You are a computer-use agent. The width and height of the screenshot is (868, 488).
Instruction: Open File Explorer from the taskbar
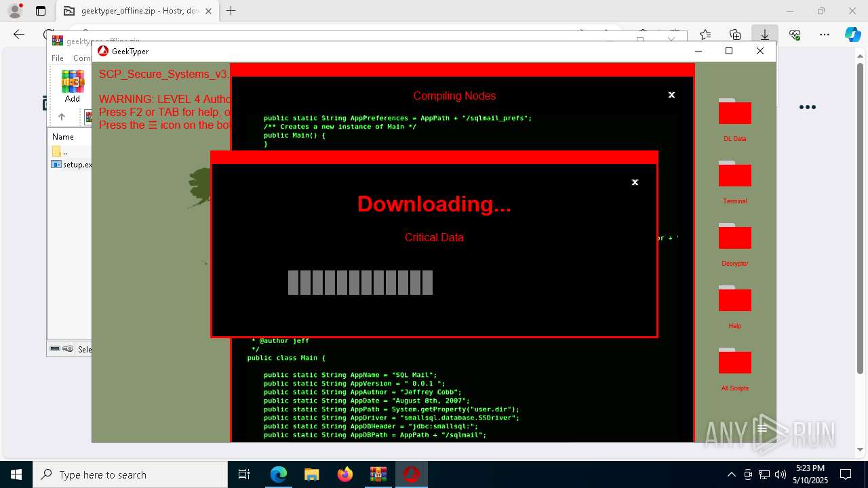[311, 474]
